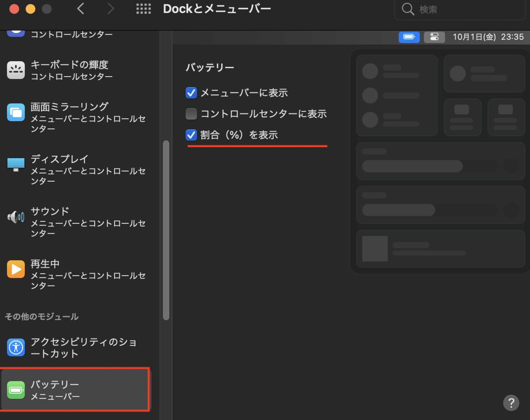
Task: Click the sidebar scrollbar
Action: [x=167, y=229]
